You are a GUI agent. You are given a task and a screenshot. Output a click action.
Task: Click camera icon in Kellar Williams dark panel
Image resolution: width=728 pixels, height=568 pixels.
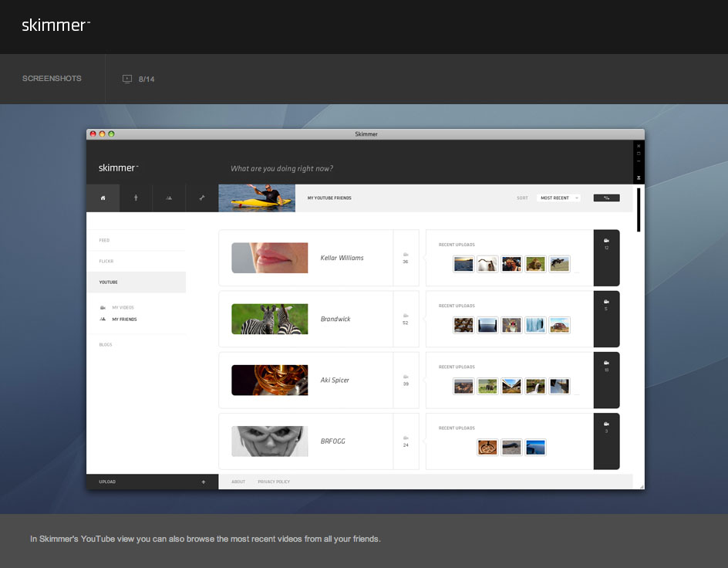pyautogui.click(x=606, y=241)
